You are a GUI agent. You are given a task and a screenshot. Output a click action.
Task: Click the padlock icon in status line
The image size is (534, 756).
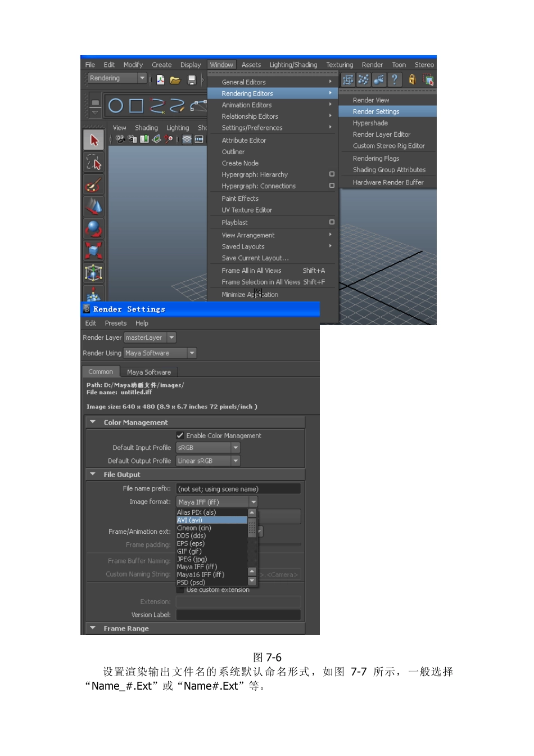[412, 80]
